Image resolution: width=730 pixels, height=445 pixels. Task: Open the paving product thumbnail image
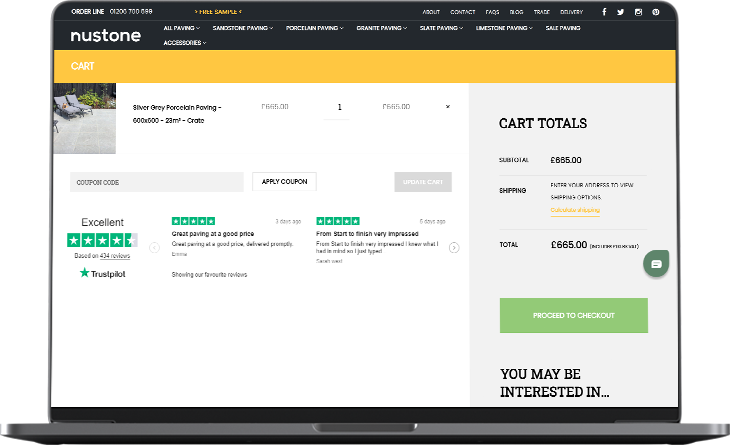coord(85,118)
